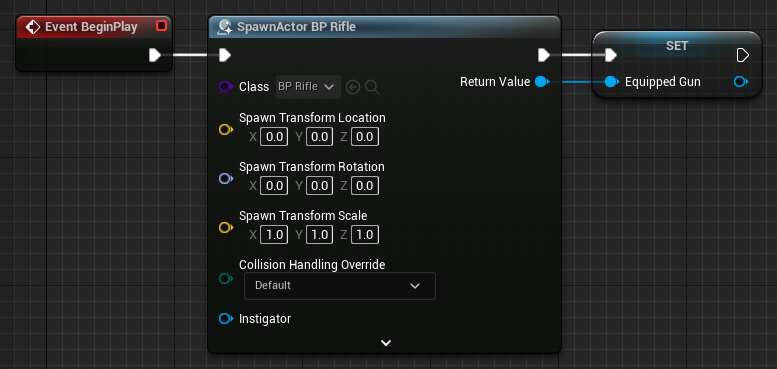Click the Scale X value field
Screen dimensions: 777x369
pos(274,235)
